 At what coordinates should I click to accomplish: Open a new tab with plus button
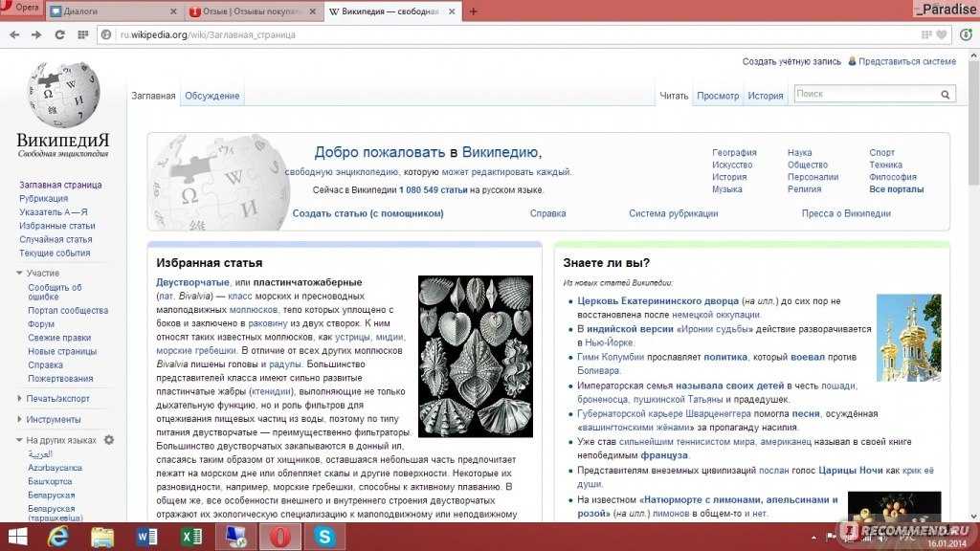473,11
